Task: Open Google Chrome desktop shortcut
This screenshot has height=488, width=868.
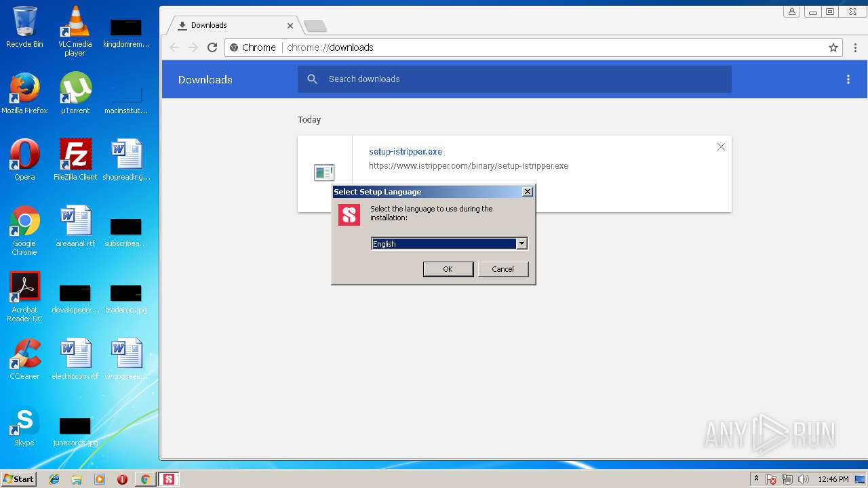Action: (x=24, y=230)
